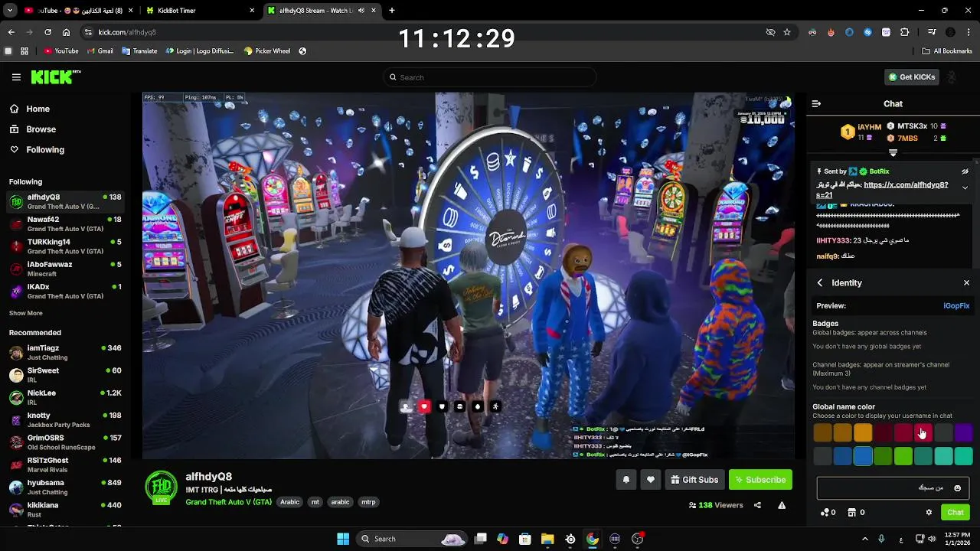Open the Chrome three-dot menu

(969, 32)
